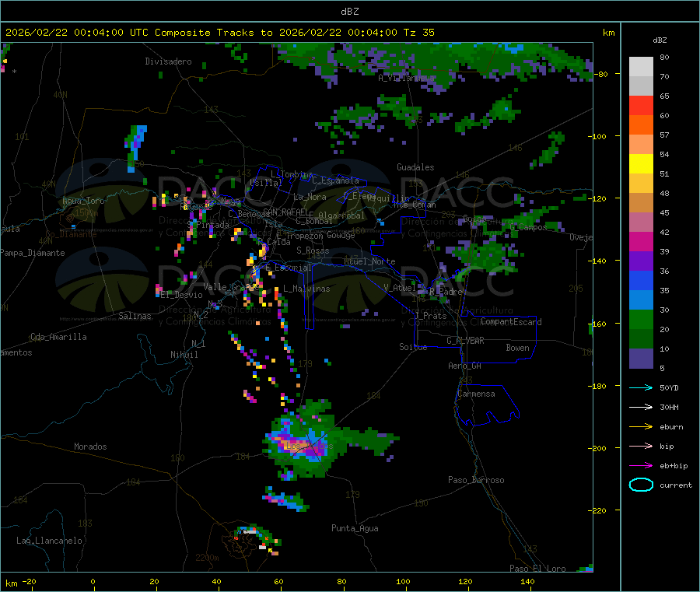Click the Soitue place label

point(413,347)
